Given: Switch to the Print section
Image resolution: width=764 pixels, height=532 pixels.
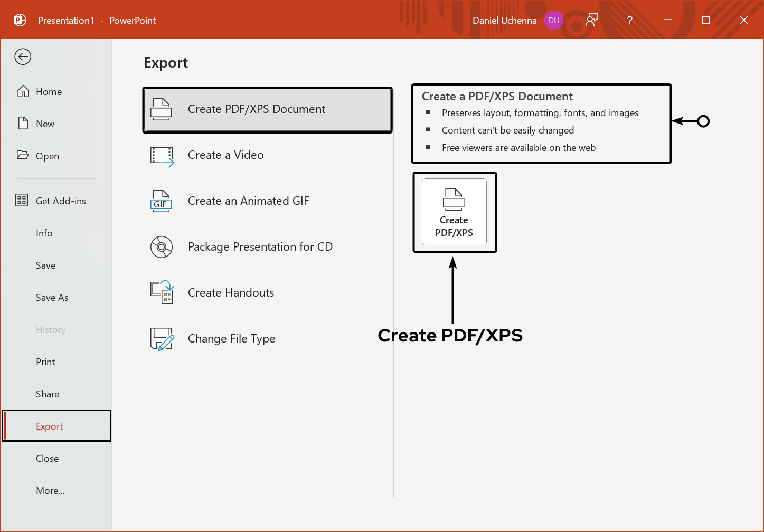Looking at the screenshot, I should (45, 362).
